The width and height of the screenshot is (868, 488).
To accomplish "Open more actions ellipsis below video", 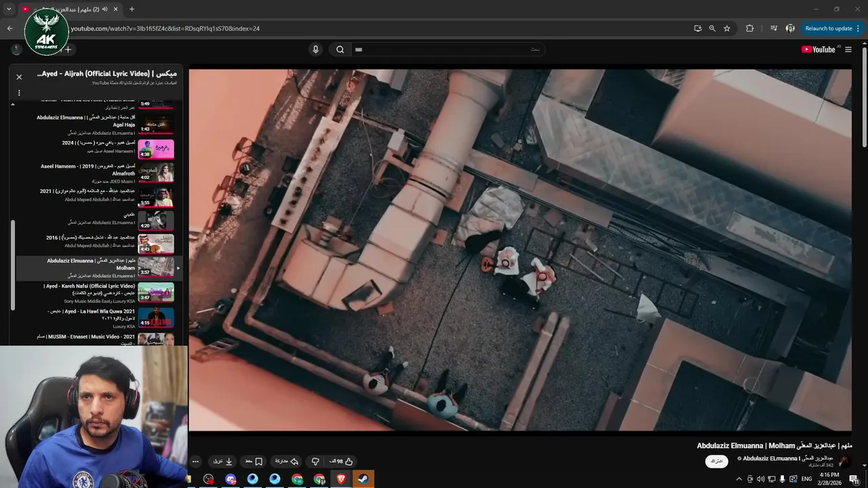I will pos(195,462).
